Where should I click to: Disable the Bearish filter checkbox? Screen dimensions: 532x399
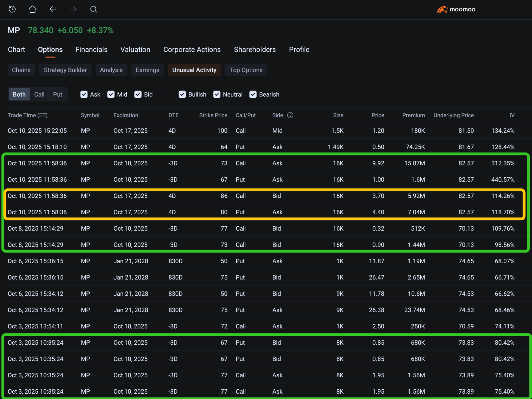coord(253,95)
